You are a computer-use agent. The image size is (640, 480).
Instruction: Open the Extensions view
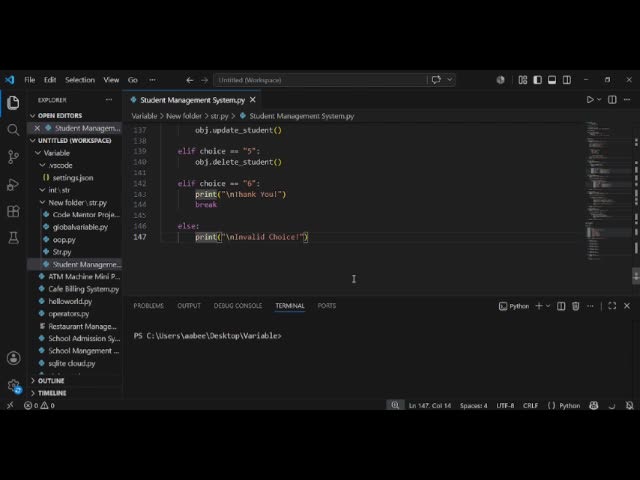tap(13, 211)
